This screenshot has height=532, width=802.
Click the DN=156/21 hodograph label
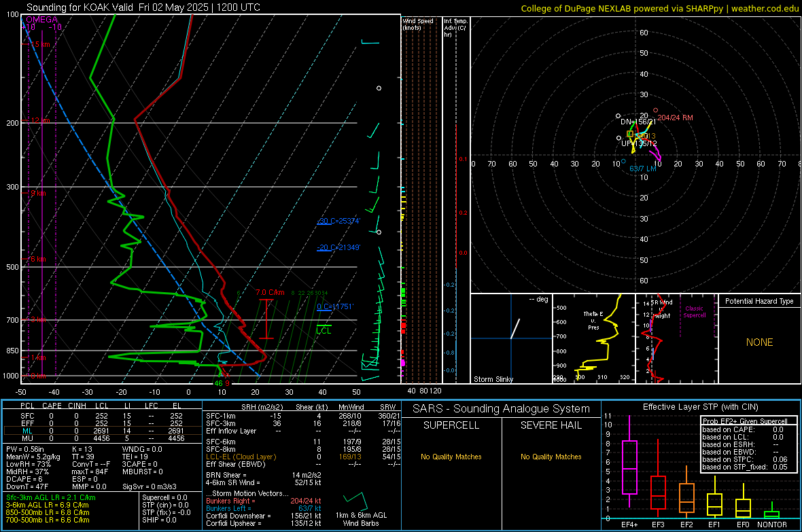pos(638,122)
